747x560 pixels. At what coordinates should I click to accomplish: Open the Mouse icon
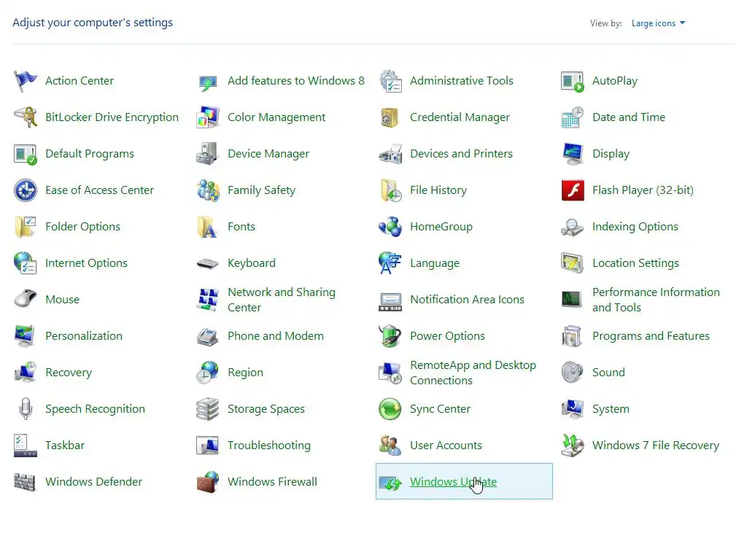(26, 299)
